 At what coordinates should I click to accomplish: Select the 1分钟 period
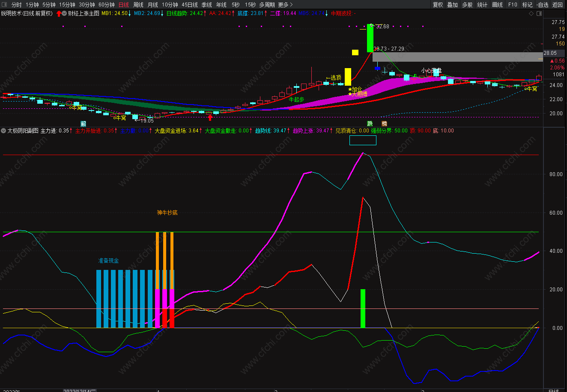[x=33, y=5]
